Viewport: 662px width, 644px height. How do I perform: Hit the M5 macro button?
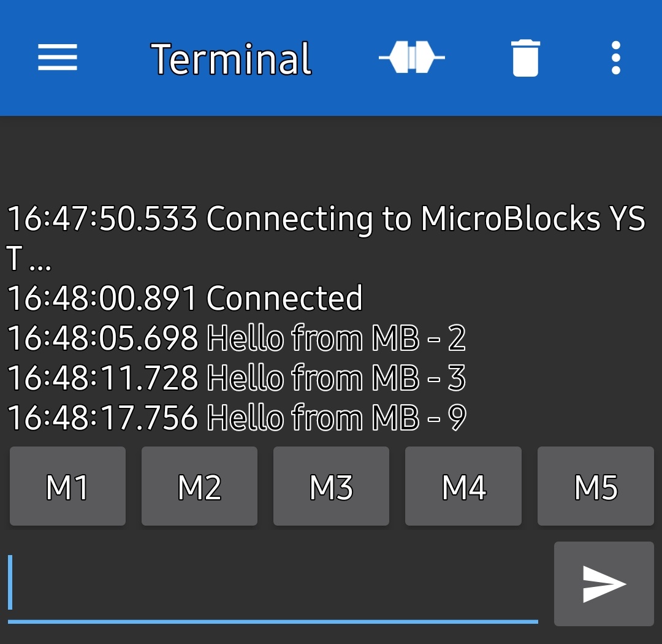pyautogui.click(x=595, y=487)
